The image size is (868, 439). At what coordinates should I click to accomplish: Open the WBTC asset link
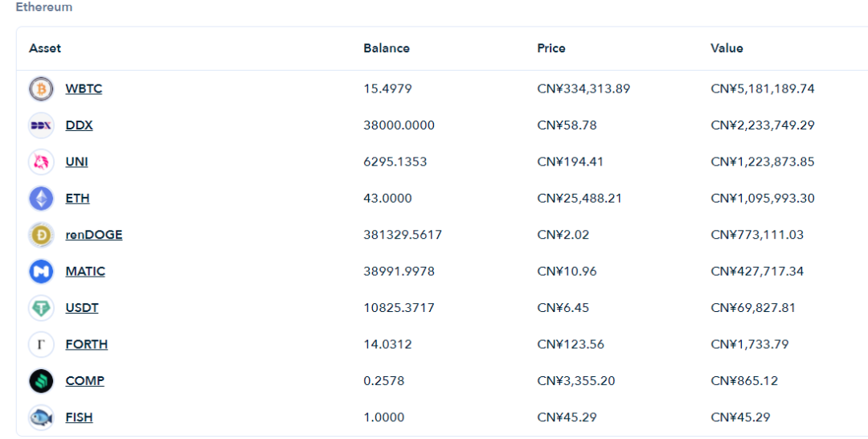coord(84,88)
